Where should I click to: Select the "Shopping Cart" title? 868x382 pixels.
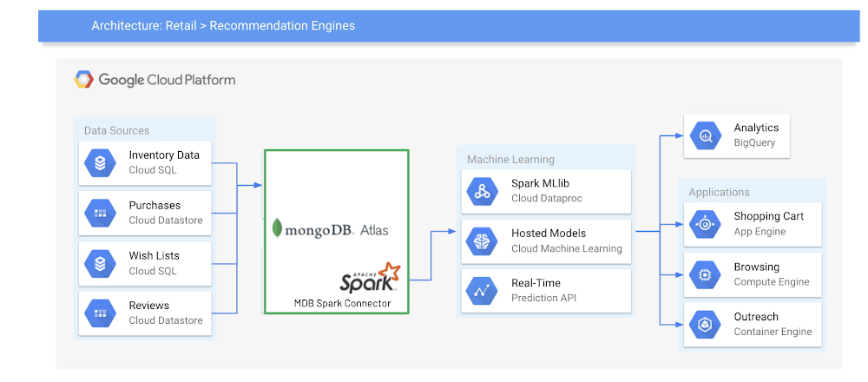click(x=768, y=216)
